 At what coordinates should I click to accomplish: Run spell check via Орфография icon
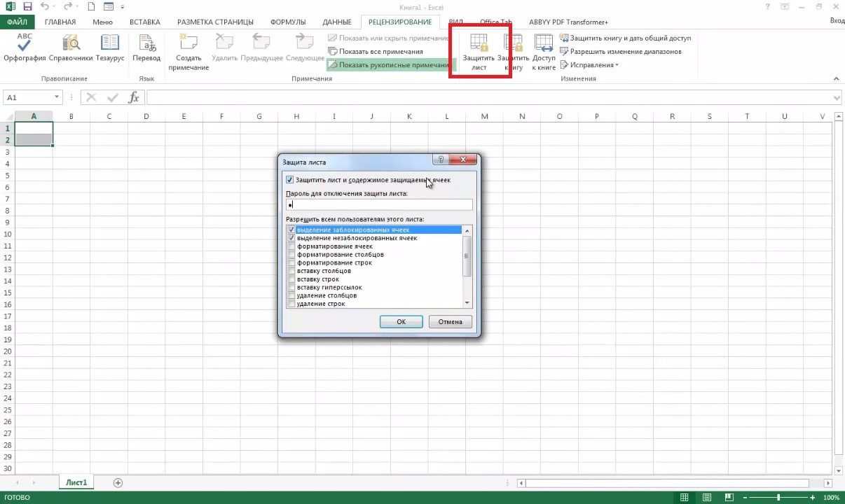(23, 48)
